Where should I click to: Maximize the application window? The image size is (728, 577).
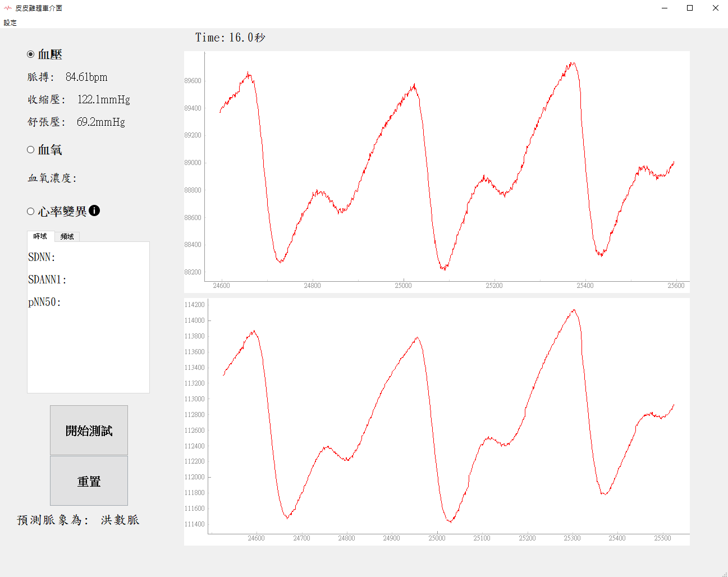coord(690,8)
